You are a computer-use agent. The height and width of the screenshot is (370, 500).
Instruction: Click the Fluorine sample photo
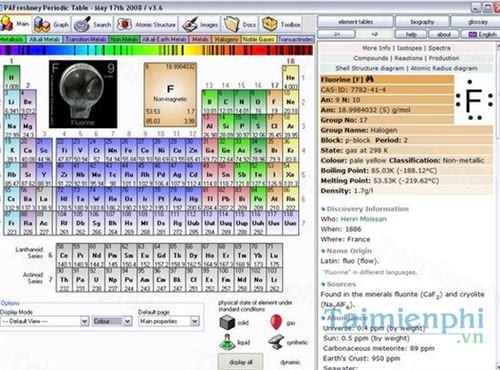[x=83, y=94]
